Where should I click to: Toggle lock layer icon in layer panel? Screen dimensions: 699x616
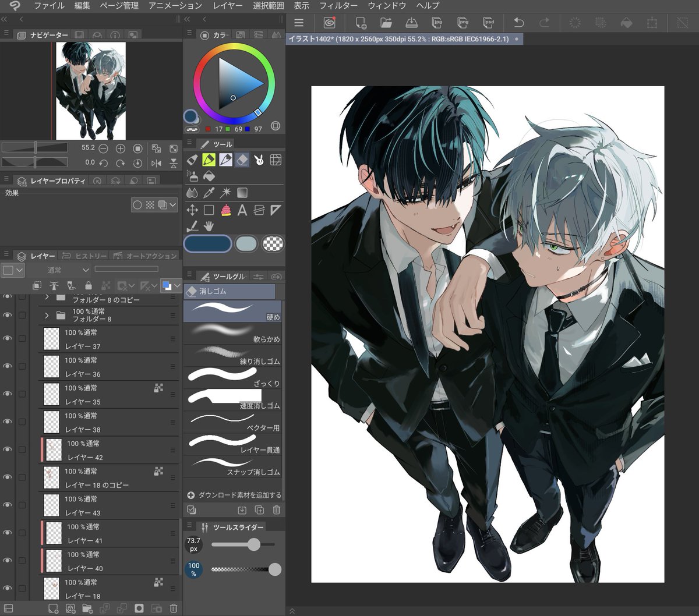pyautogui.click(x=88, y=286)
